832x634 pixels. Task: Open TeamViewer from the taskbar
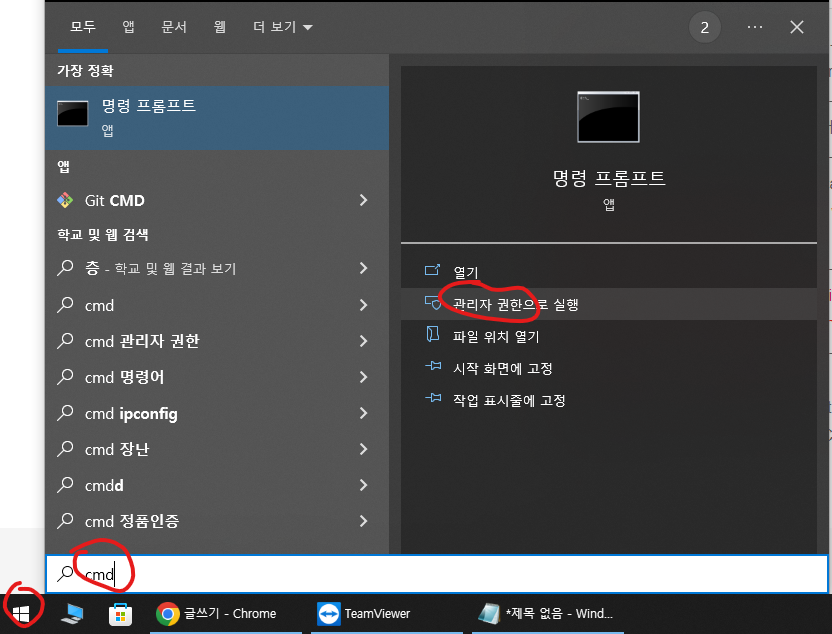387,614
